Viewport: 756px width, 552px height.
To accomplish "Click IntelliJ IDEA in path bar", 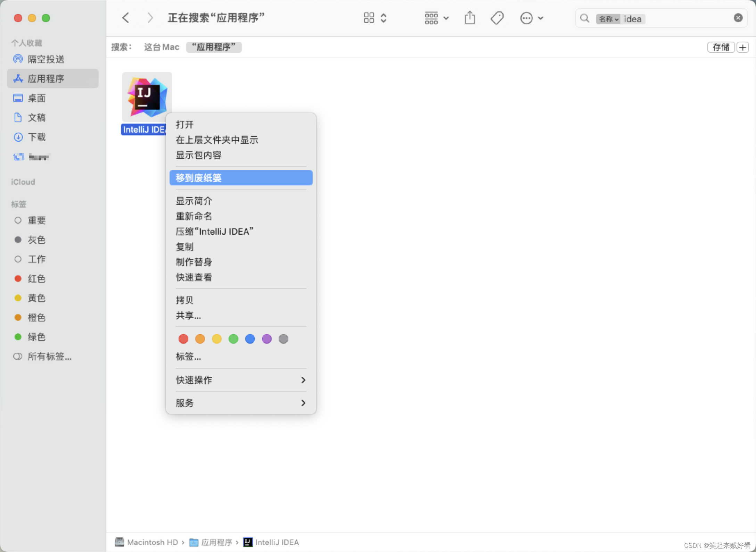I will click(271, 542).
